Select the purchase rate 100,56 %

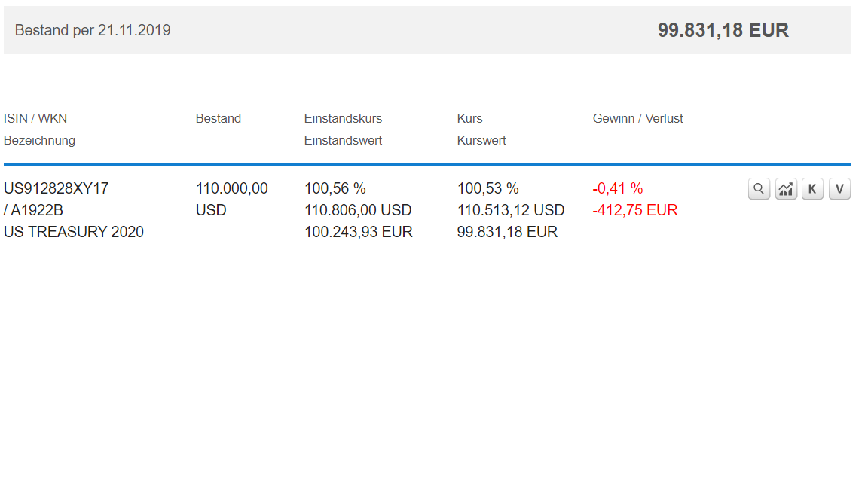[x=335, y=188]
